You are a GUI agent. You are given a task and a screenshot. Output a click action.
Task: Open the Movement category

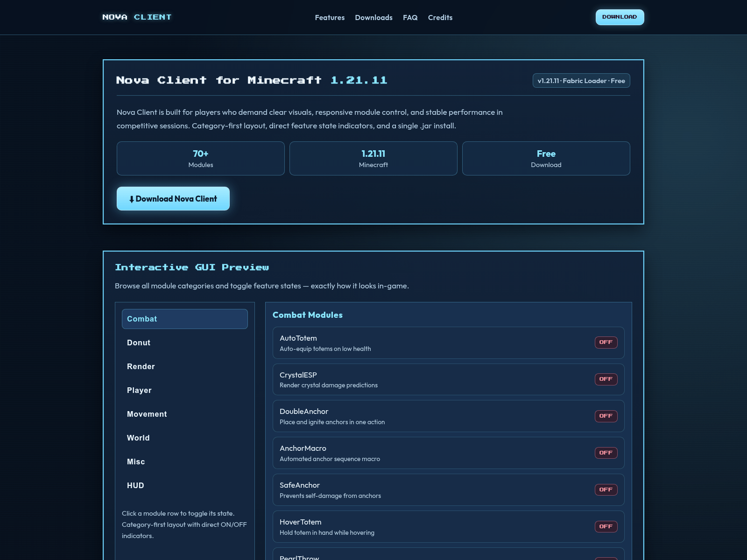click(185, 414)
